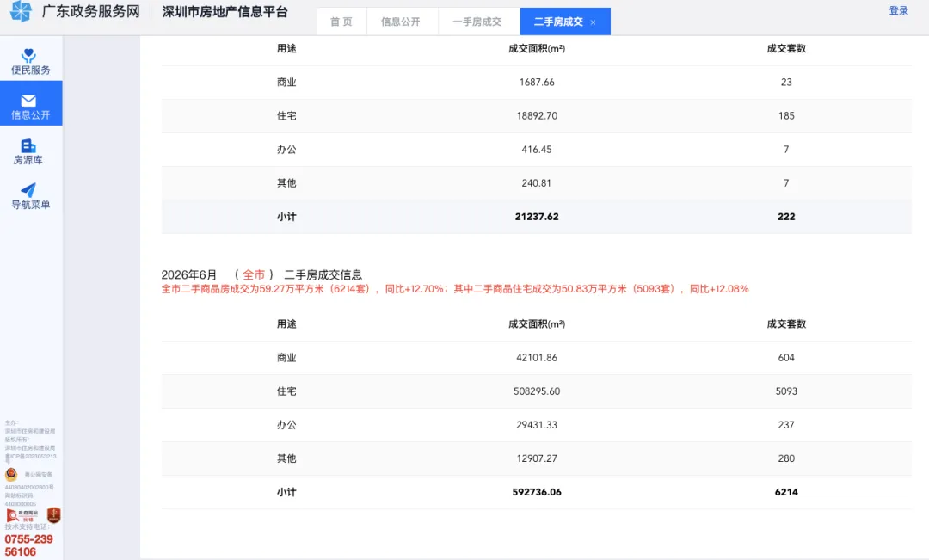The height and width of the screenshot is (560, 929).
Task: Switch to the 信息公开 tab
Action: pos(401,22)
